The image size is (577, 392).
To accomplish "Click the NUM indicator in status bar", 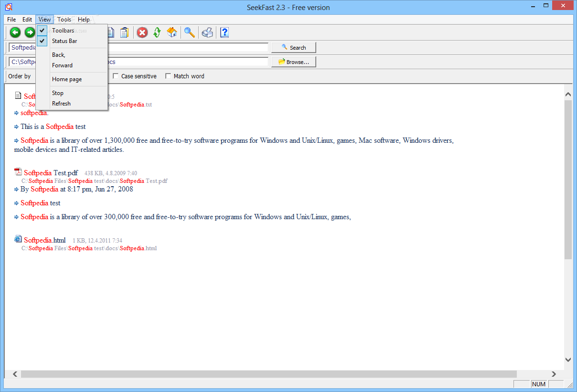I will [538, 384].
